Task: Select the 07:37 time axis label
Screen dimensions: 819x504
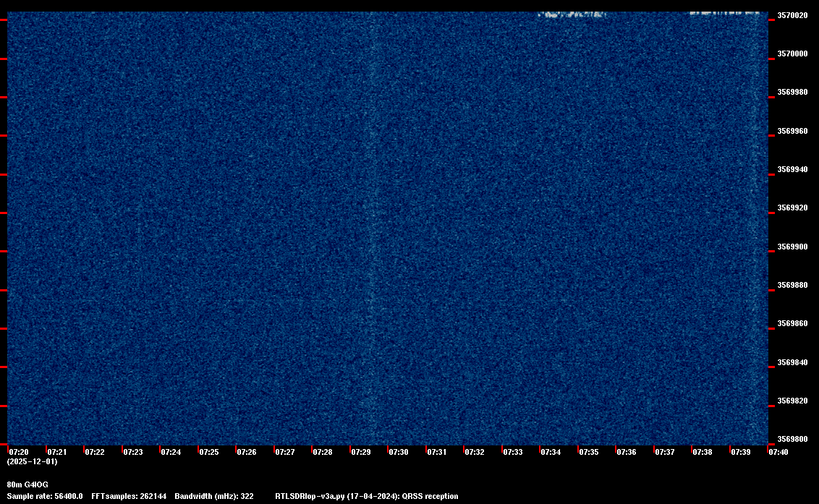Action: pos(665,452)
